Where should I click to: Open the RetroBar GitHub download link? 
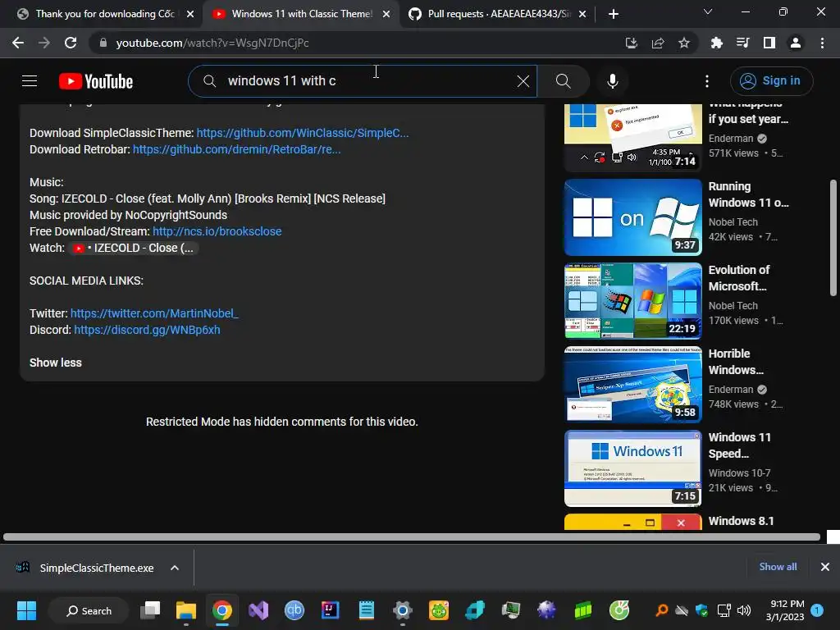tap(237, 149)
